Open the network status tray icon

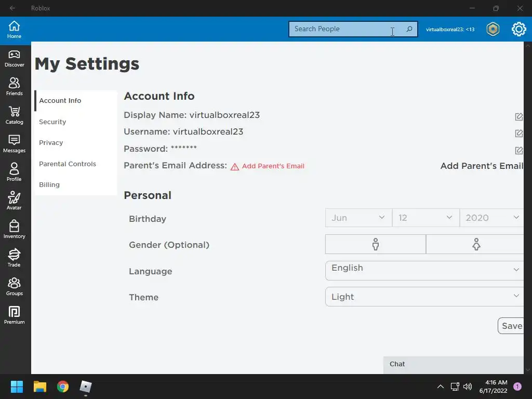[455, 387]
